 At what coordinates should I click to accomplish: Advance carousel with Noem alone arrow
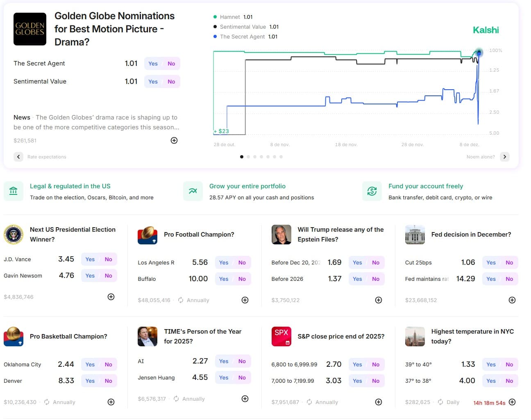tap(505, 157)
